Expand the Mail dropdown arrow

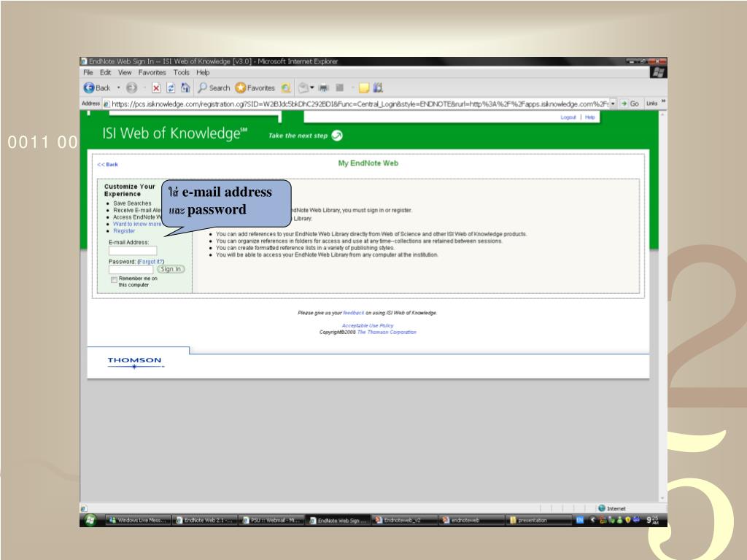click(312, 88)
